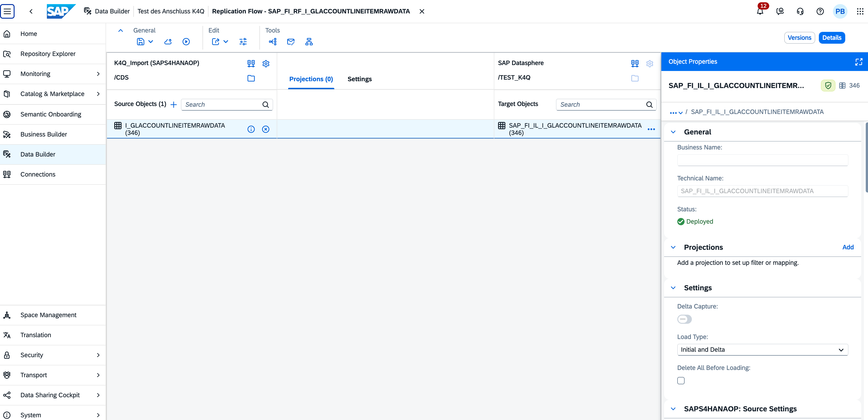Image resolution: width=868 pixels, height=420 pixels.
Task: Close the Replication Flow editor tab
Action: (421, 11)
